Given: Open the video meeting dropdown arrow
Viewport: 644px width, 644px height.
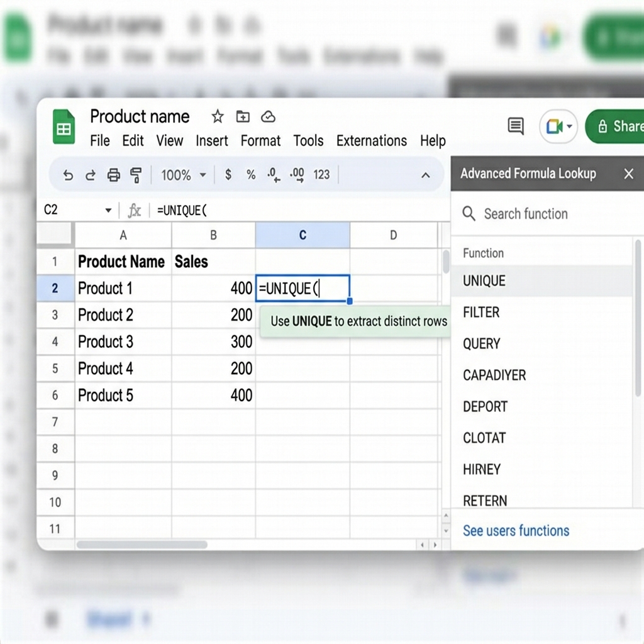Looking at the screenshot, I should [569, 126].
